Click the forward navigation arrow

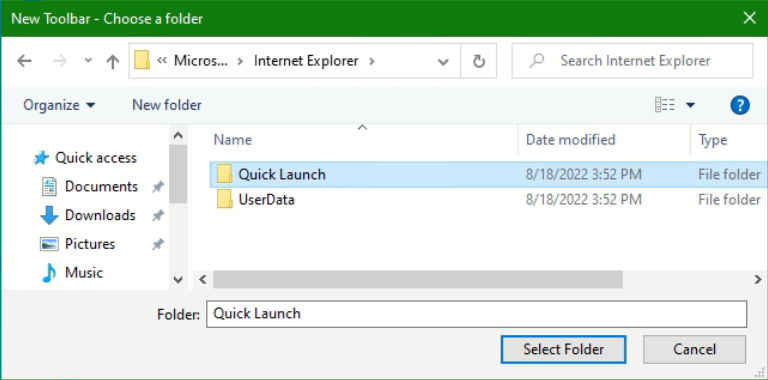[x=59, y=61]
